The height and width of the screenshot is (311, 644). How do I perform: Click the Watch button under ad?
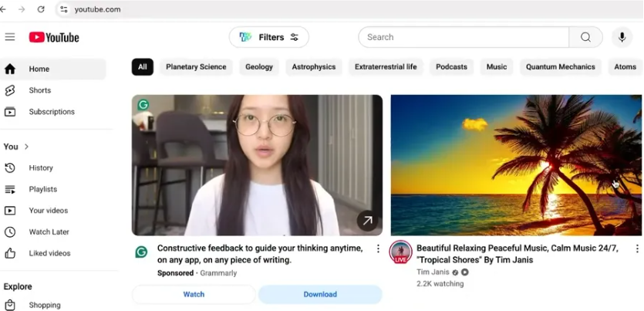coord(194,294)
